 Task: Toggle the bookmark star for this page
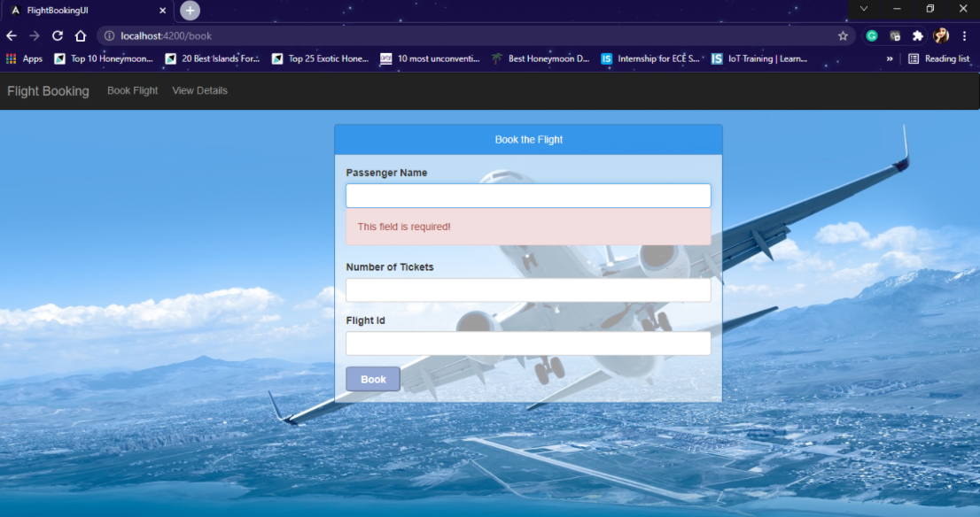point(844,37)
